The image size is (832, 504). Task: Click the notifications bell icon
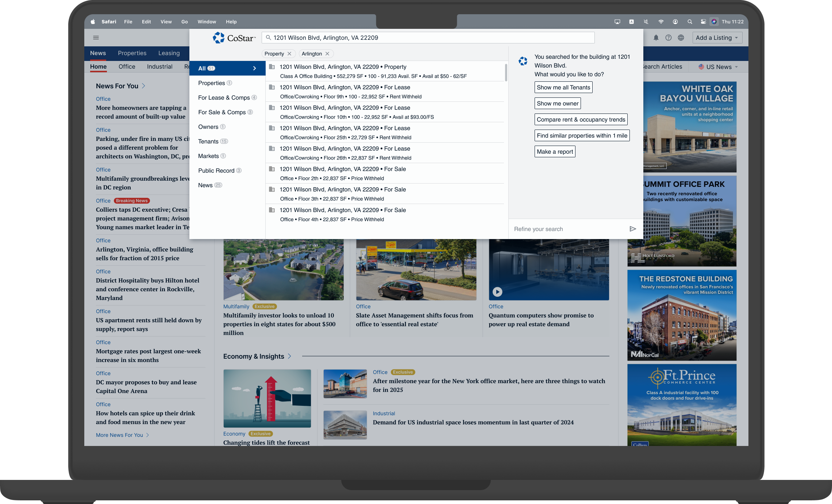[x=656, y=38]
